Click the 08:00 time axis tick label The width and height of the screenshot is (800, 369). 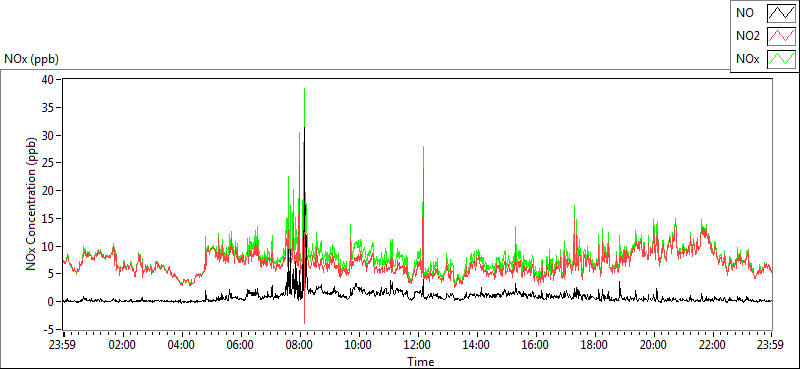tap(299, 344)
